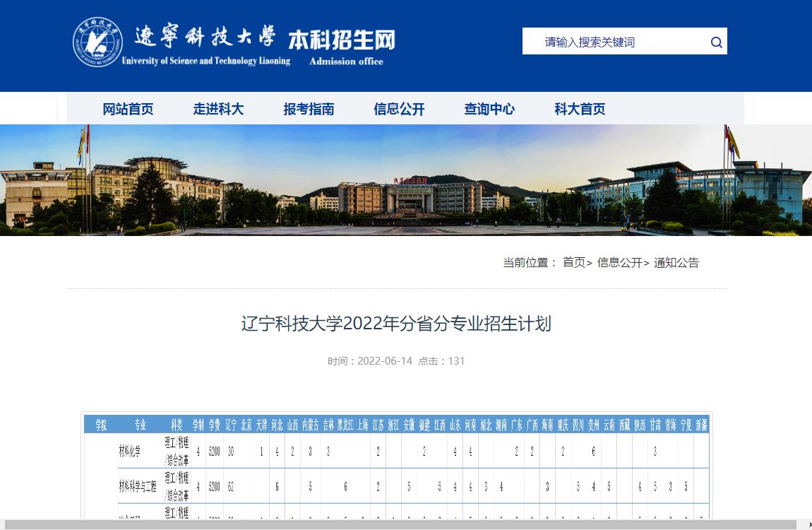Click the 学院 table column header
The height and width of the screenshot is (530, 812).
coord(101,425)
